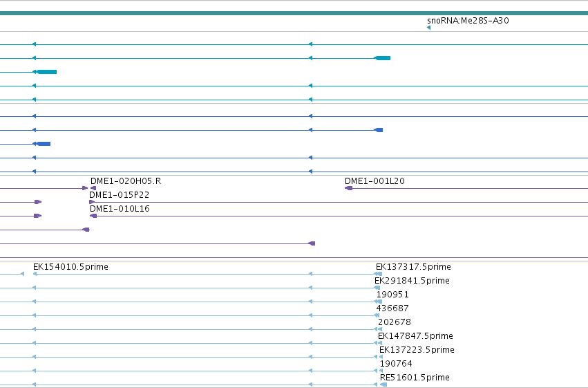The width and height of the screenshot is (588, 388).
Task: Select the 436687 EST label
Action: coord(392,308)
